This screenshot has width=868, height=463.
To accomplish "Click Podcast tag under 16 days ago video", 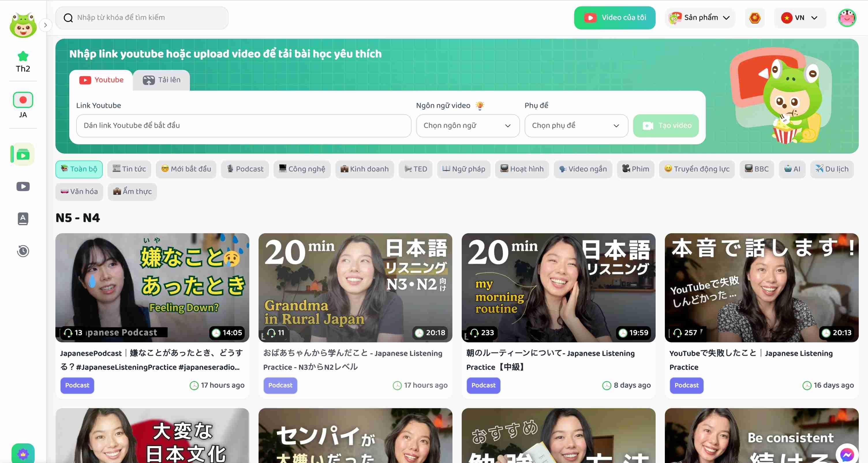I will (x=687, y=385).
